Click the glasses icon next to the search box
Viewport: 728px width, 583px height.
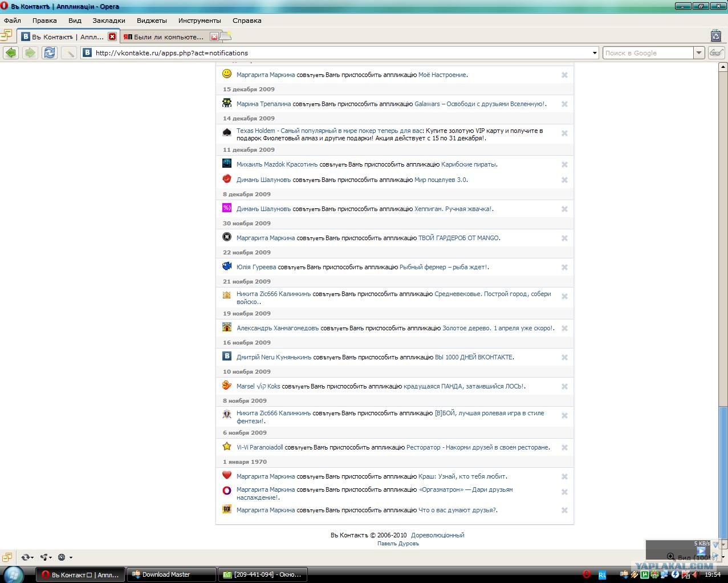tap(716, 52)
